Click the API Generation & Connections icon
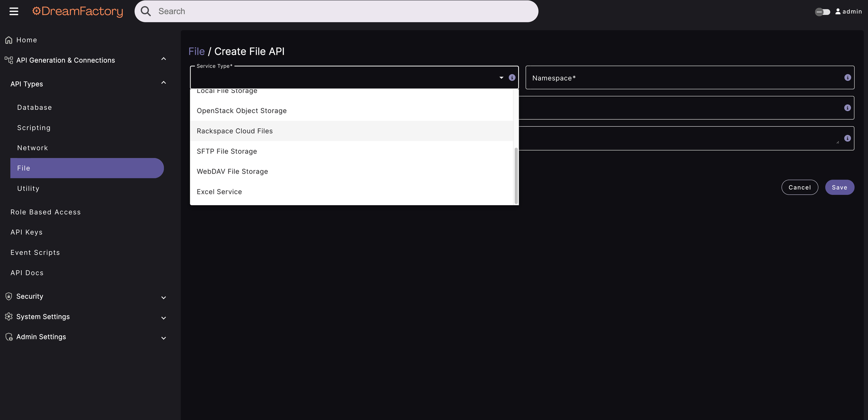 [9, 60]
